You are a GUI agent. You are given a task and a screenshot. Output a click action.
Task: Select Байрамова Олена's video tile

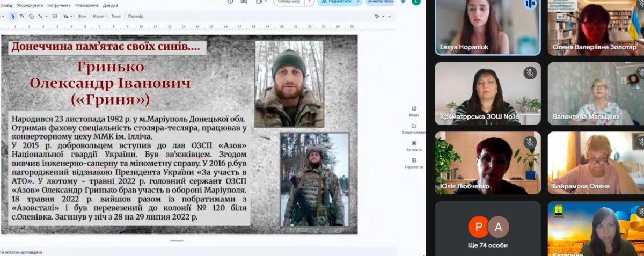pyautogui.click(x=596, y=163)
